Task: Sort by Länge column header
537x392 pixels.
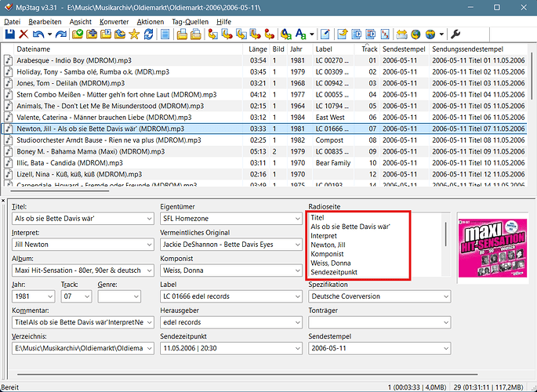Action: (257, 49)
